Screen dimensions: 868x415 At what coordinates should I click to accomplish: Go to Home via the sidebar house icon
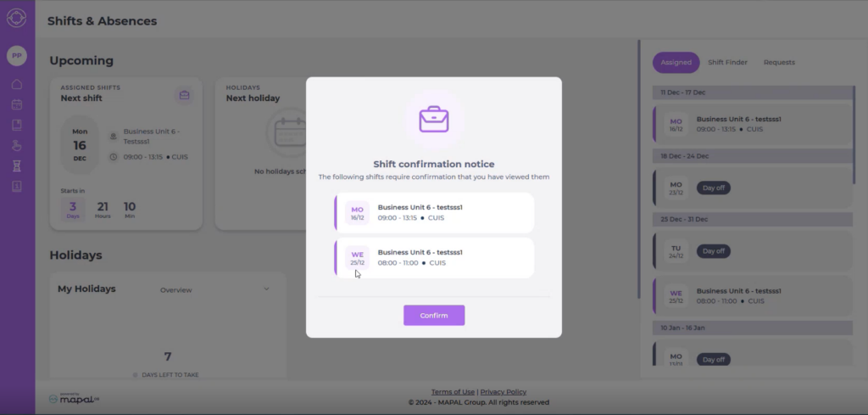(x=17, y=84)
